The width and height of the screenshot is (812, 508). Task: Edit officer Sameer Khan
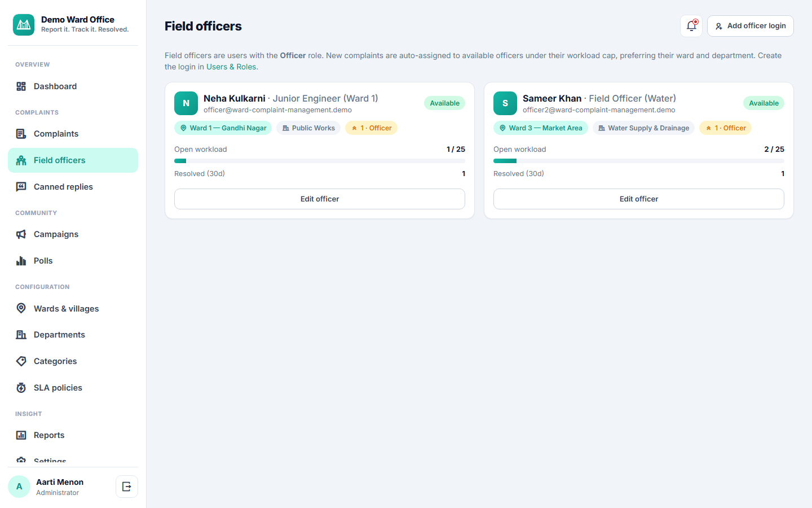coord(639,199)
